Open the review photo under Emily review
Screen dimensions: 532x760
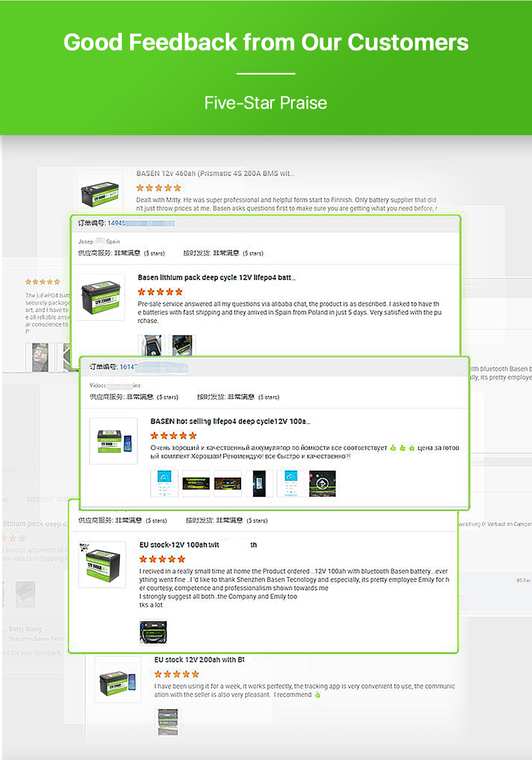tap(153, 632)
